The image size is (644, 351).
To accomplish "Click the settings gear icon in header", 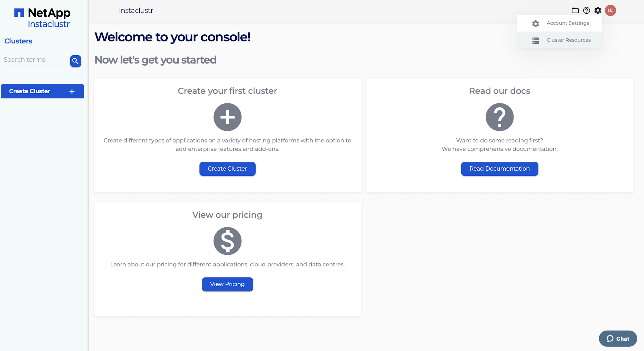I will coord(598,10).
